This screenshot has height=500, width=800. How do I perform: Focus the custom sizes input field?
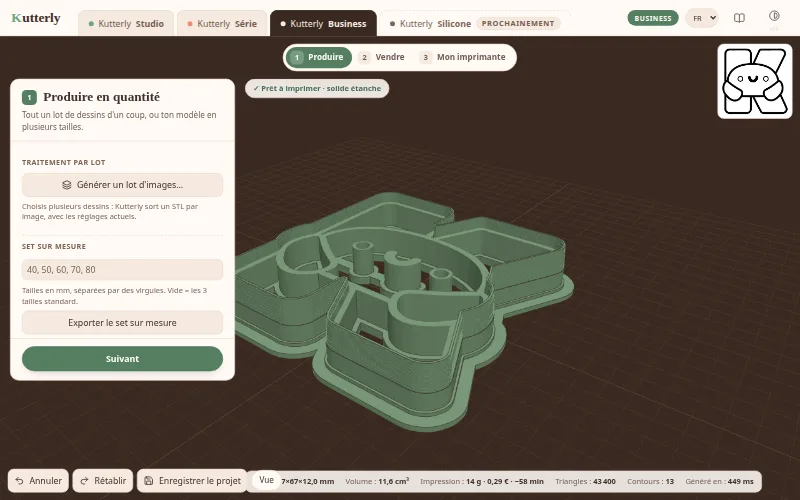(x=122, y=269)
